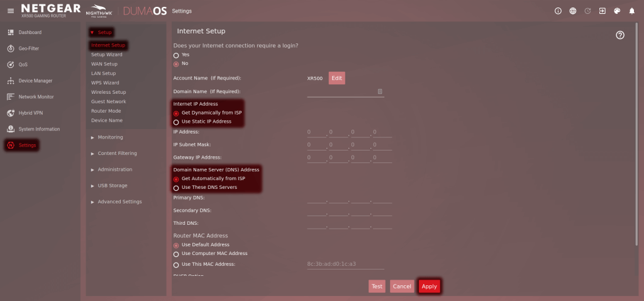Expand the Content Filtering section
Image resolution: width=644 pixels, height=301 pixels.
pos(114,154)
